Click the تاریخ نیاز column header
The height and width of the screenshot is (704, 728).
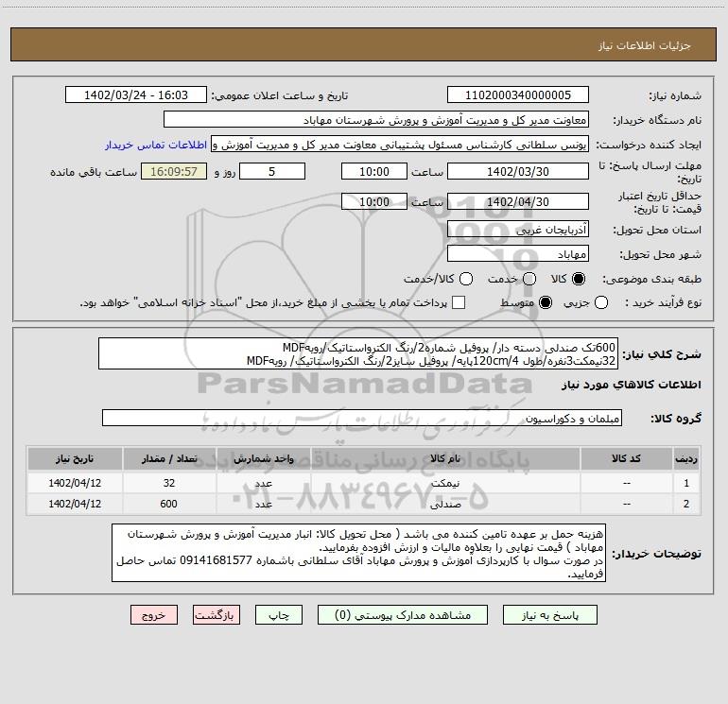[x=75, y=458]
